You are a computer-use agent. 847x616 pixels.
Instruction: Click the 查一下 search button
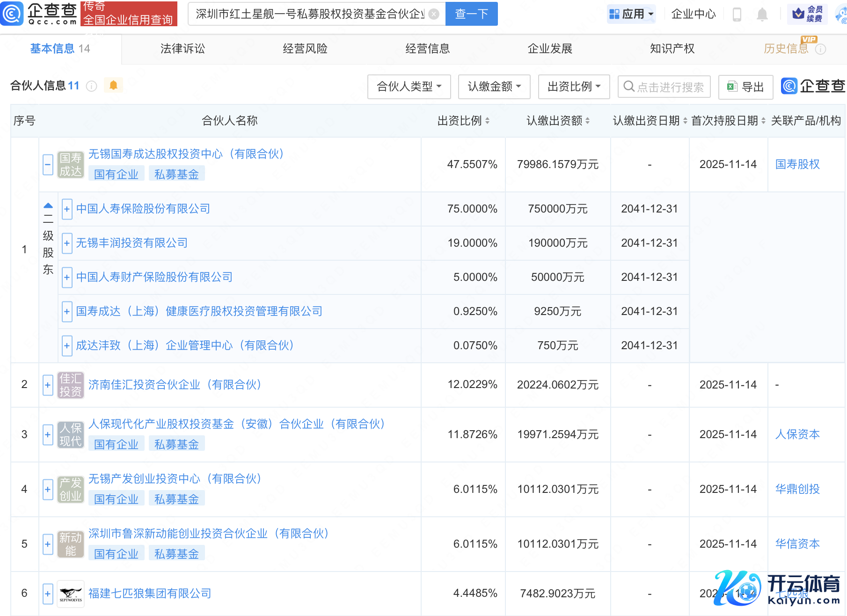tap(471, 14)
